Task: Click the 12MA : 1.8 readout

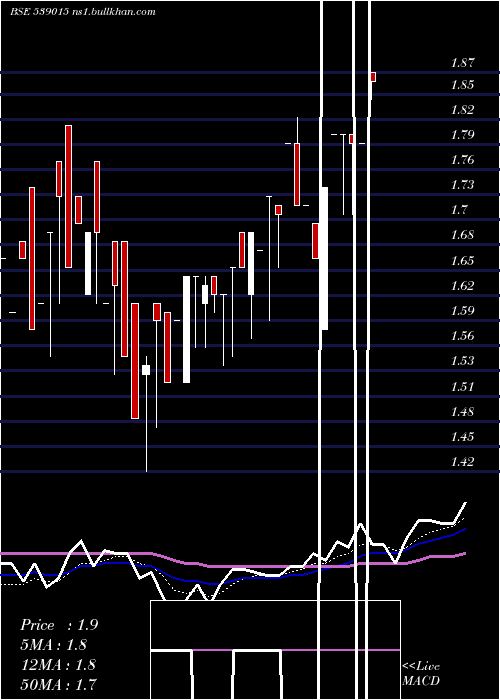Action: (x=58, y=664)
